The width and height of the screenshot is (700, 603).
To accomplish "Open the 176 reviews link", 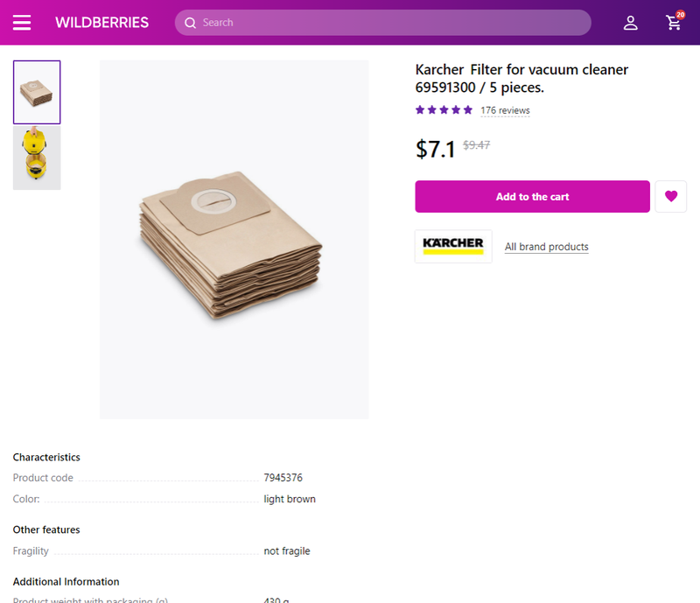I will click(505, 110).
